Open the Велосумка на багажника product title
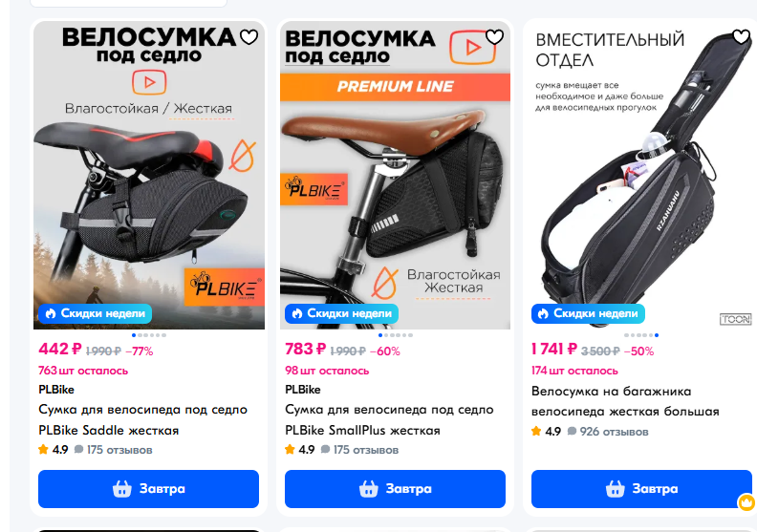757x532 pixels. tap(625, 401)
